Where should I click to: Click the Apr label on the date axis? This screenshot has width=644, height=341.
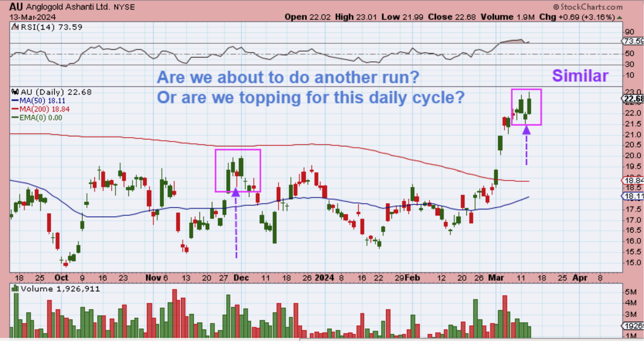point(580,277)
